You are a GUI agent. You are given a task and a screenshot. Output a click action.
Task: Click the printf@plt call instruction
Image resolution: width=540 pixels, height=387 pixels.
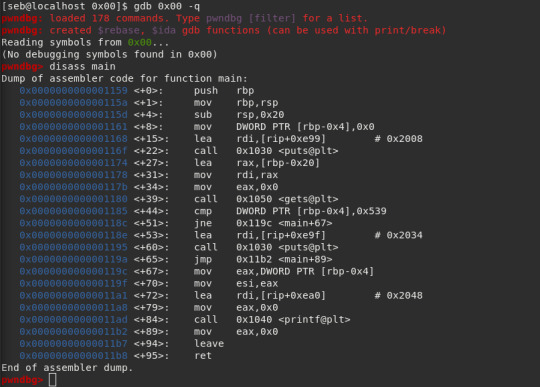pos(272,320)
